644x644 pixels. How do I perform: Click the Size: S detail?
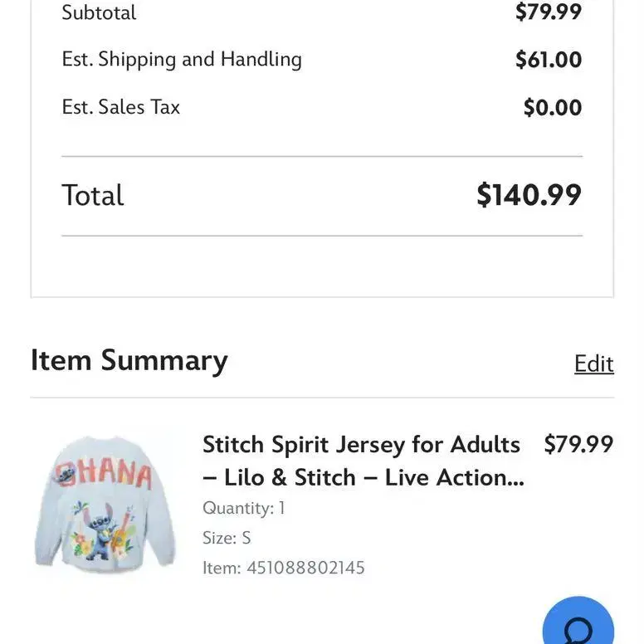click(227, 538)
